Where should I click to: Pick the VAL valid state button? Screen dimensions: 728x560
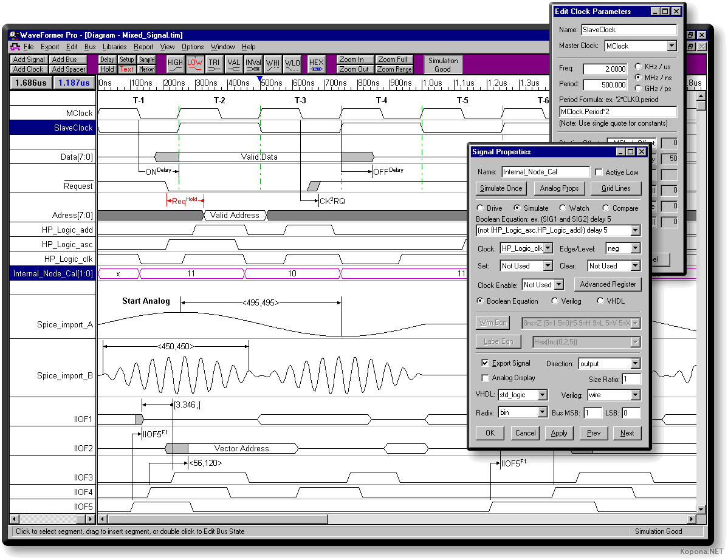coord(233,64)
